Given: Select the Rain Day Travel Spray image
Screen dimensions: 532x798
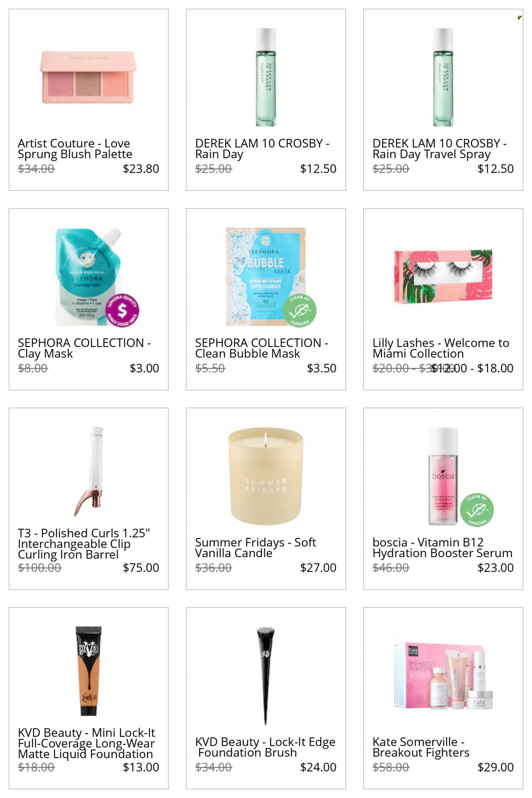Looking at the screenshot, I should (x=443, y=77).
